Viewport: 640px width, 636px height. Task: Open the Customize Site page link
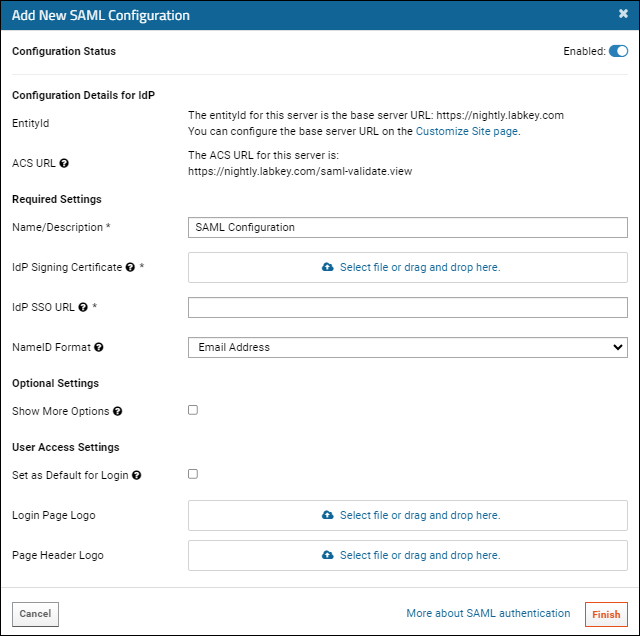tap(467, 131)
